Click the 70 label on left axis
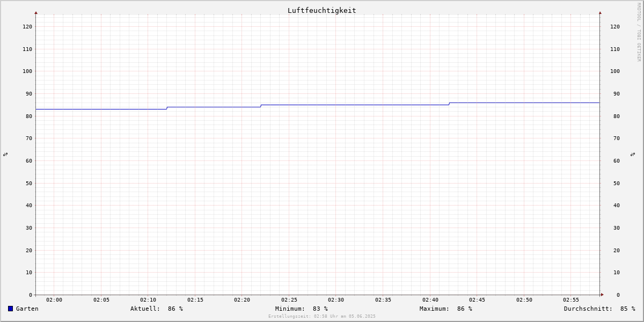 point(30,138)
